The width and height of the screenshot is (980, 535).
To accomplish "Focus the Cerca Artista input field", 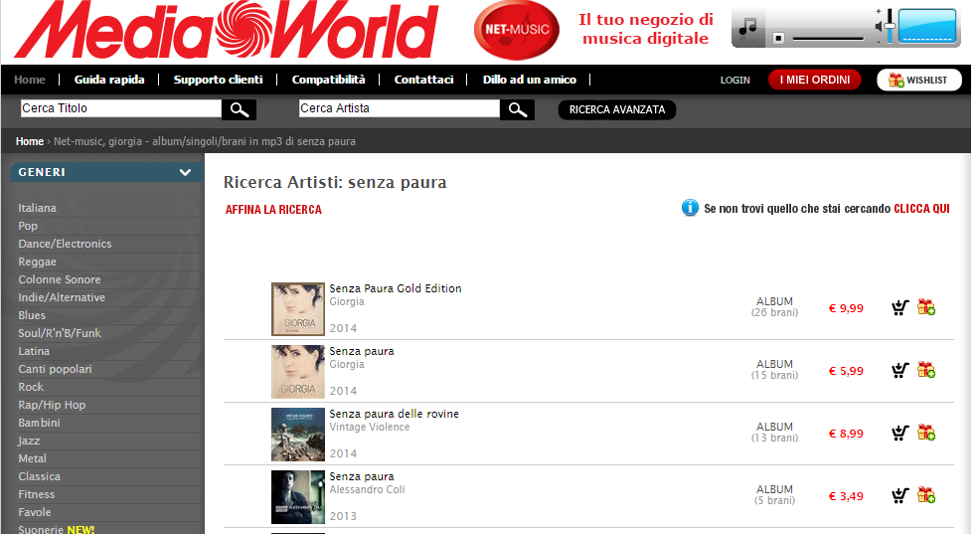I will (400, 108).
